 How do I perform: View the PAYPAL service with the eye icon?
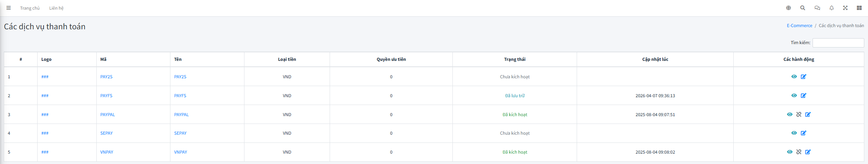pos(789,115)
